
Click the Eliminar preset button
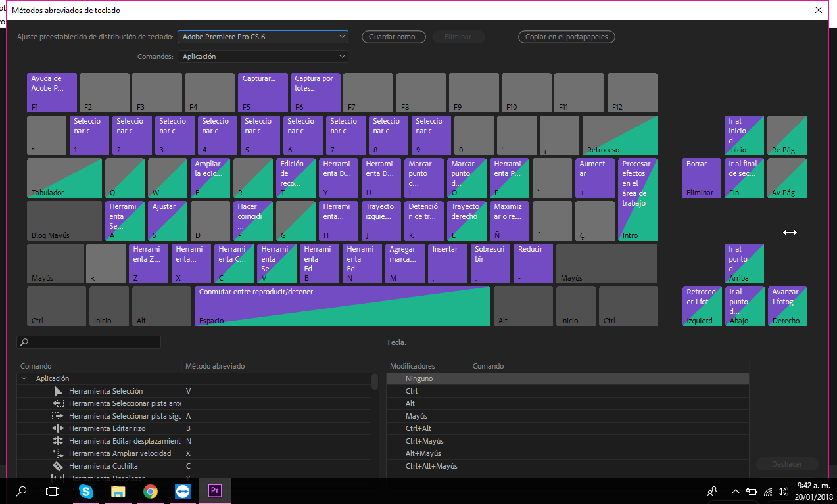pos(458,37)
